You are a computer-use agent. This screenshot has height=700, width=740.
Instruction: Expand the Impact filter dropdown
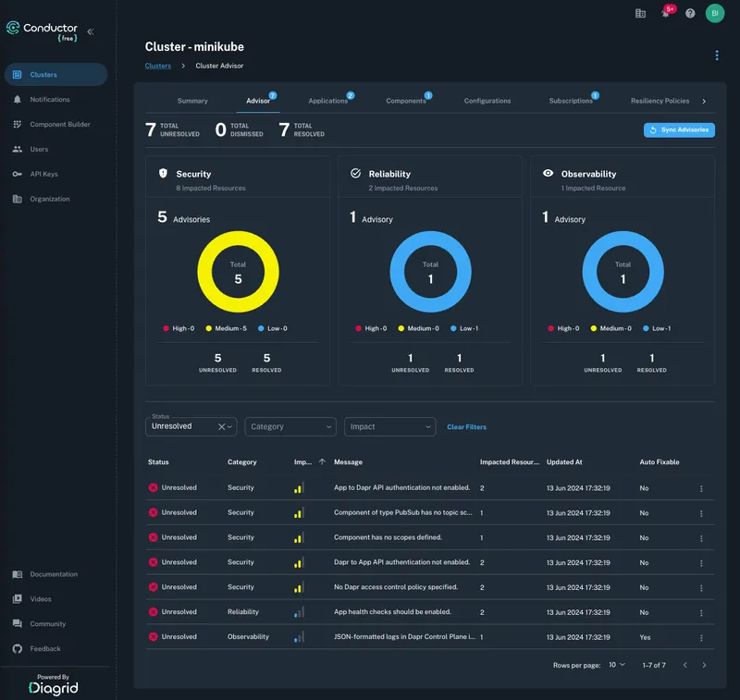389,426
